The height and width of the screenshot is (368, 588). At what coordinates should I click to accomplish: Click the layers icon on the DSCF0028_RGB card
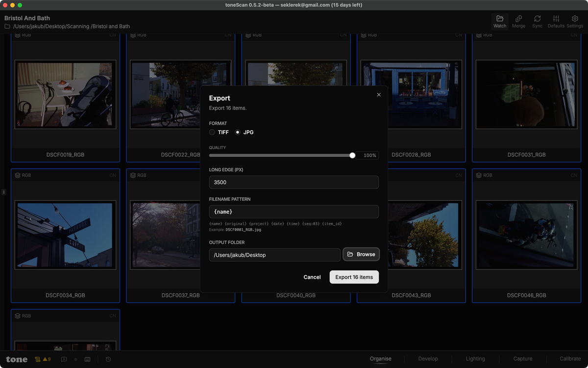[364, 35]
